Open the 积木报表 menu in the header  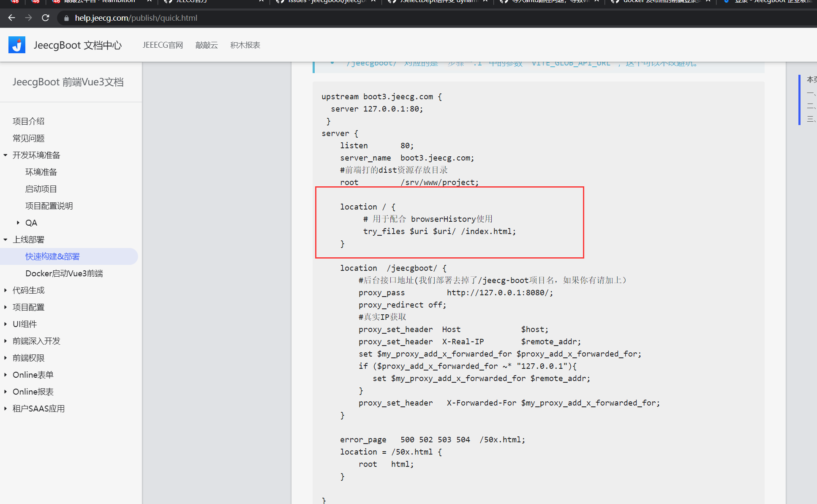[245, 45]
